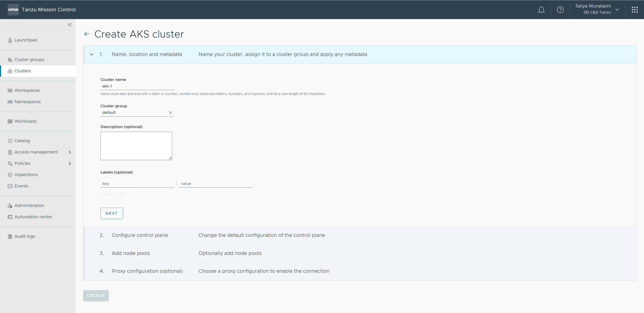Open Audit logs in the sidebar
The image size is (644, 313).
pos(25,236)
